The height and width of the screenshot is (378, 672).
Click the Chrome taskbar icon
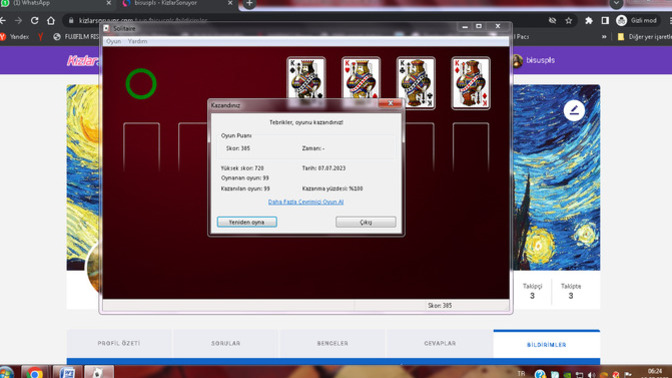click(x=35, y=372)
